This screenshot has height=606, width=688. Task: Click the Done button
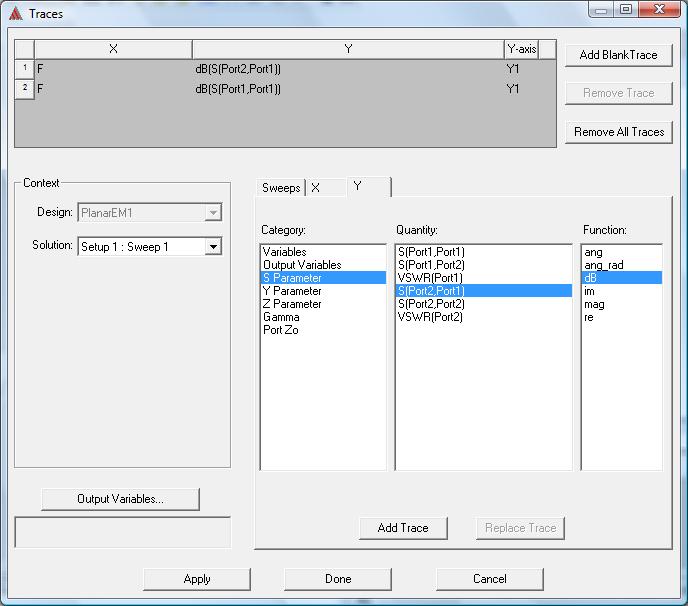click(x=338, y=579)
